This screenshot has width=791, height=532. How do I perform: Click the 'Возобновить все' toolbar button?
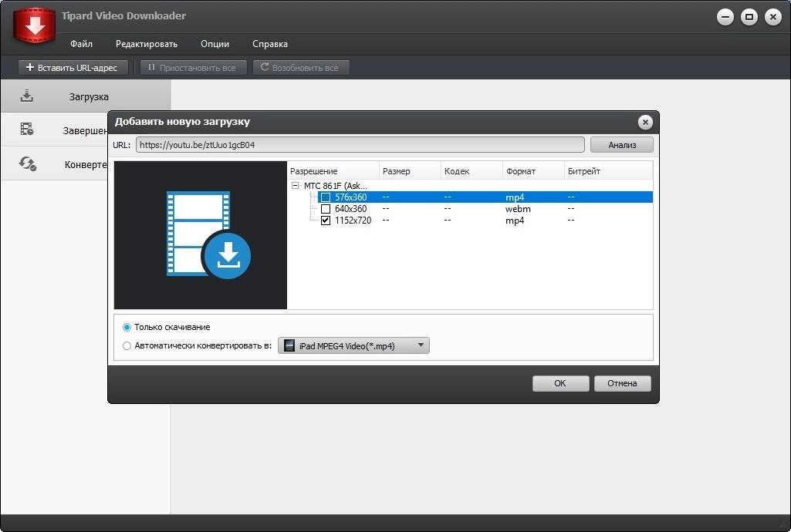pyautogui.click(x=301, y=68)
